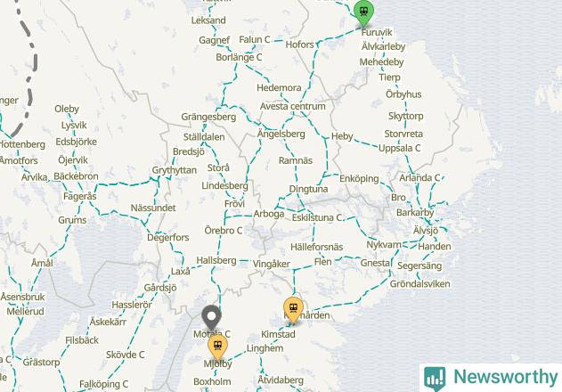Click the Borlänge C station label

click(x=239, y=57)
